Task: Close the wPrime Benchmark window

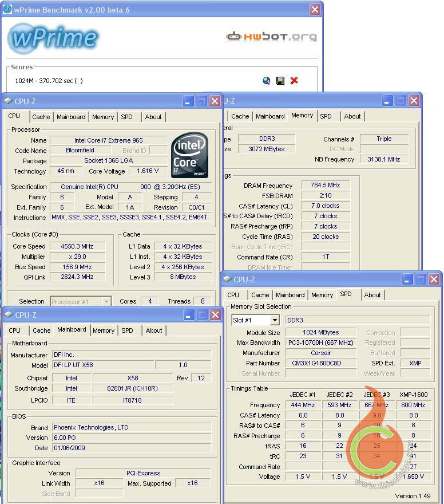Action: click(x=315, y=10)
